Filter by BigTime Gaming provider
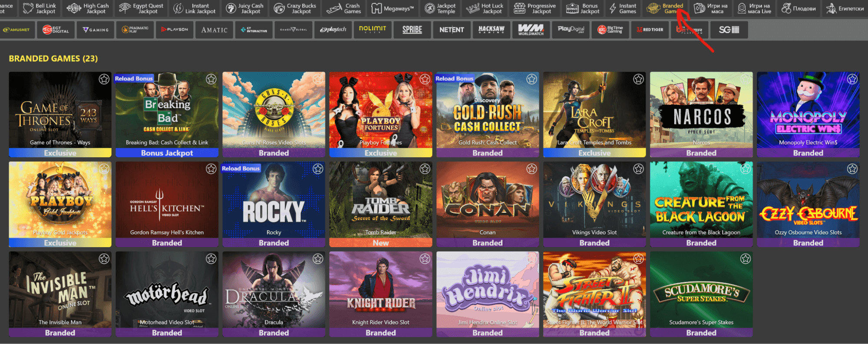The image size is (868, 344). [x=610, y=30]
